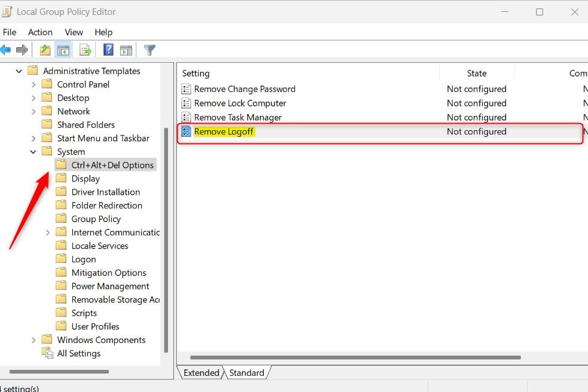
Task: Expand the Desktop tree node
Action: click(x=33, y=98)
